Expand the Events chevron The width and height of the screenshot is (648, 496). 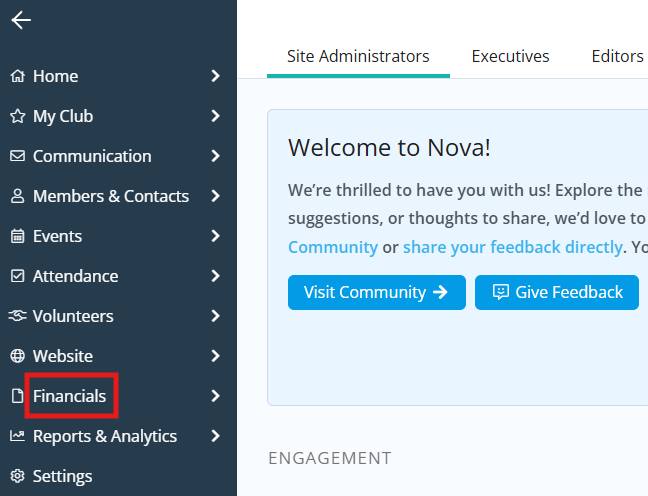point(215,236)
